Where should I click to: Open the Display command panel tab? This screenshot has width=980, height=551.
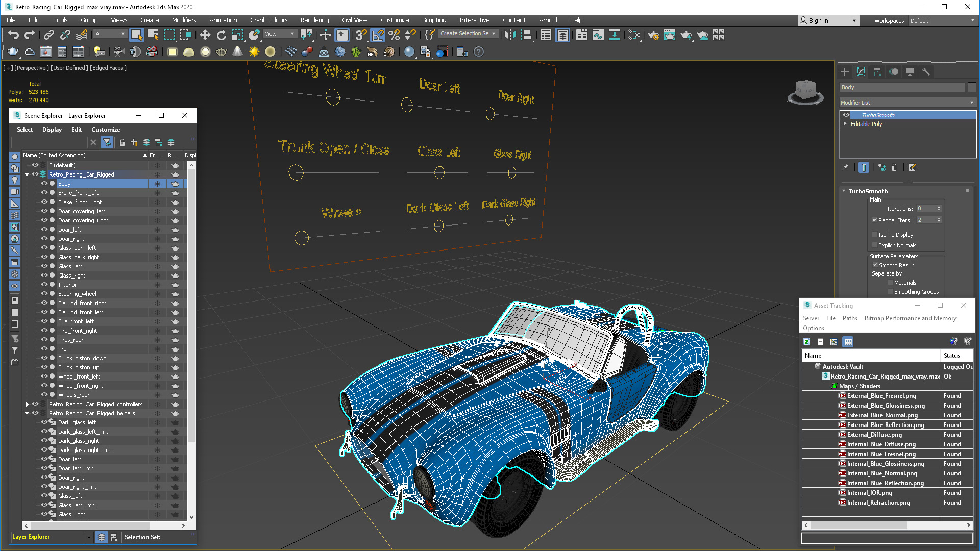910,72
